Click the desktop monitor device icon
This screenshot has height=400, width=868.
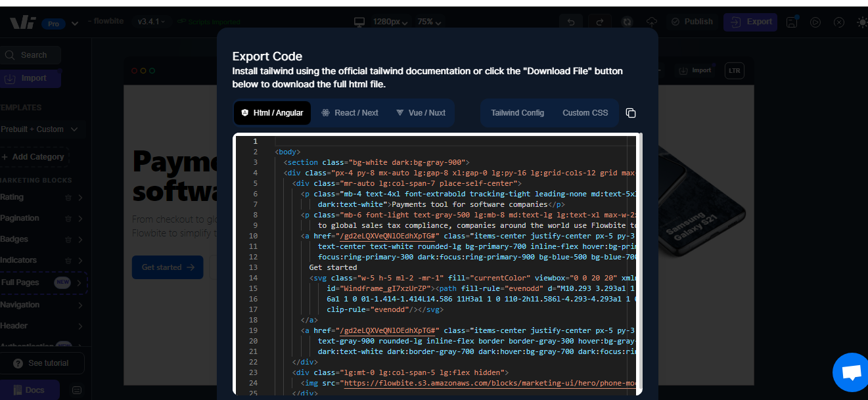359,22
